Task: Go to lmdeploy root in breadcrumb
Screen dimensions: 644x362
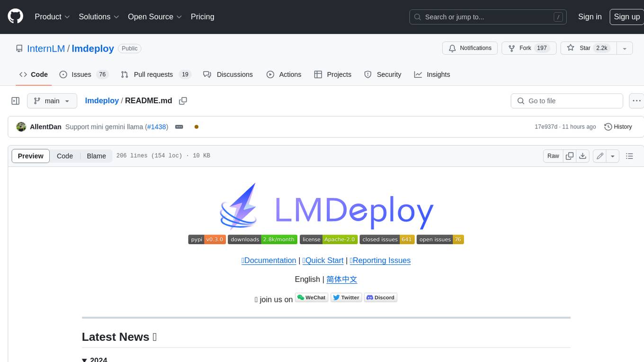Action: pyautogui.click(x=102, y=101)
